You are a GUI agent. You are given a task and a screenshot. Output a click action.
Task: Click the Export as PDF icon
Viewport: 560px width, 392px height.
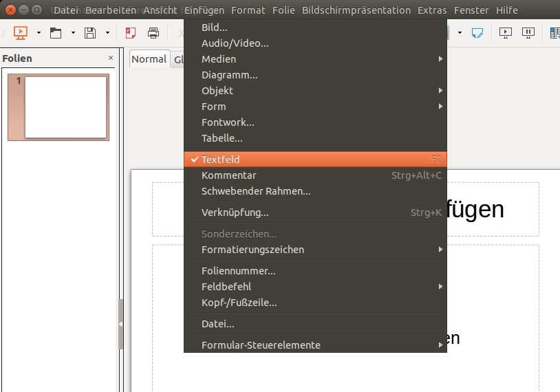point(131,32)
